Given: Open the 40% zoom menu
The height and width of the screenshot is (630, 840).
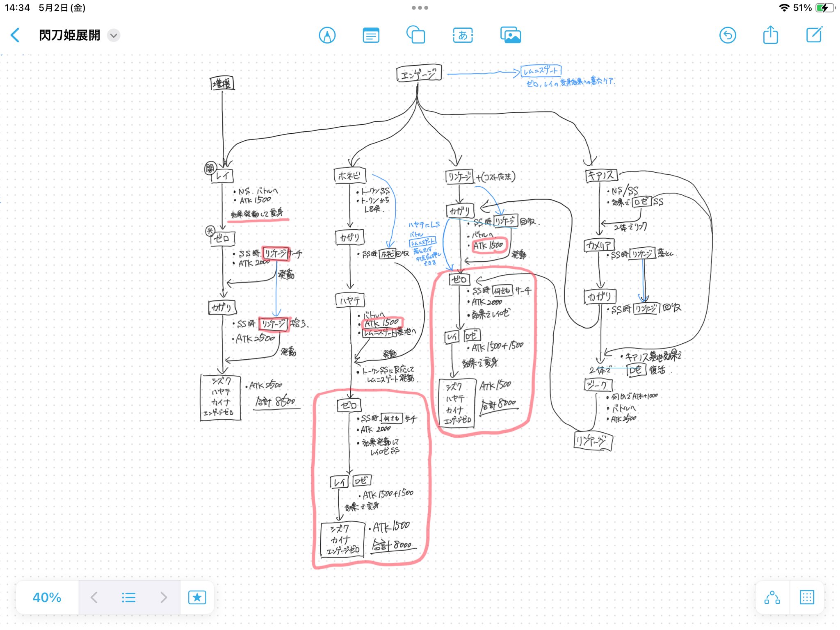Looking at the screenshot, I should 47,597.
